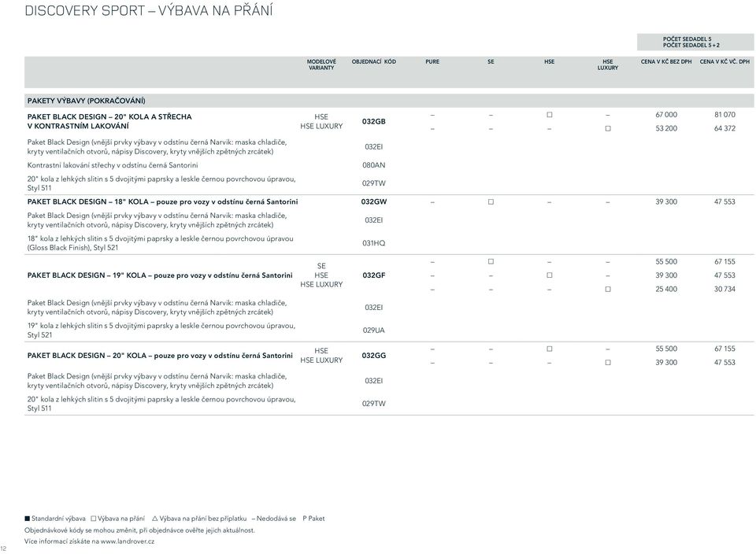Click the Cena v Kč bez DPH column header
Image resolution: width=756 pixels, height=554 pixels.
point(666,61)
